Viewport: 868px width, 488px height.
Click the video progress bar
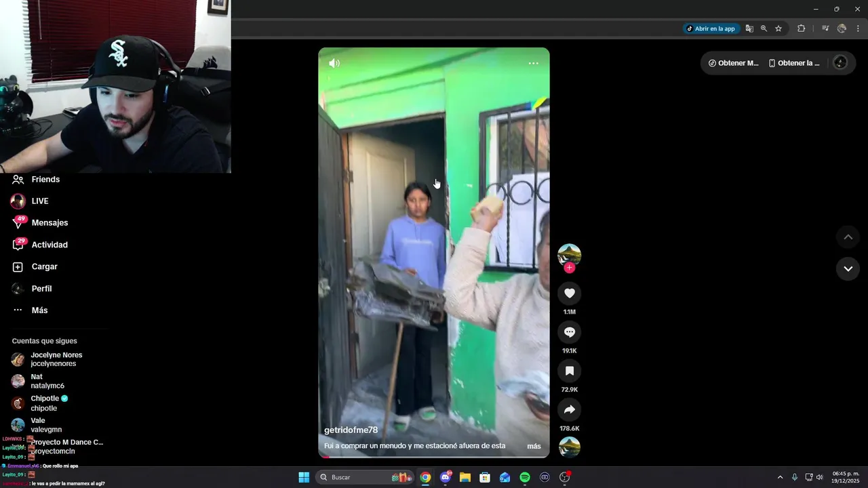[x=434, y=457]
